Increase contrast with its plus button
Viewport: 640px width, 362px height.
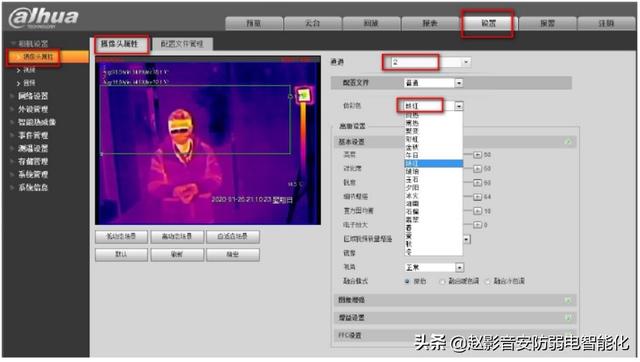(477, 169)
